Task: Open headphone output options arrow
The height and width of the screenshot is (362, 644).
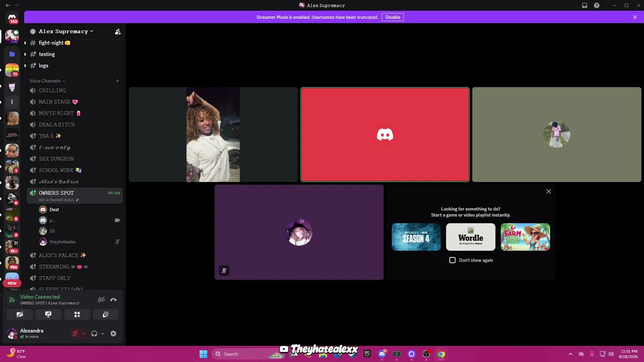Action: tap(103, 333)
